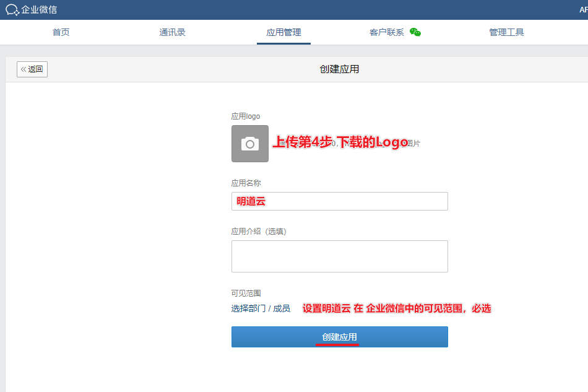Go to the 首页 tab
Image resolution: width=588 pixels, height=392 pixels.
pyautogui.click(x=61, y=32)
